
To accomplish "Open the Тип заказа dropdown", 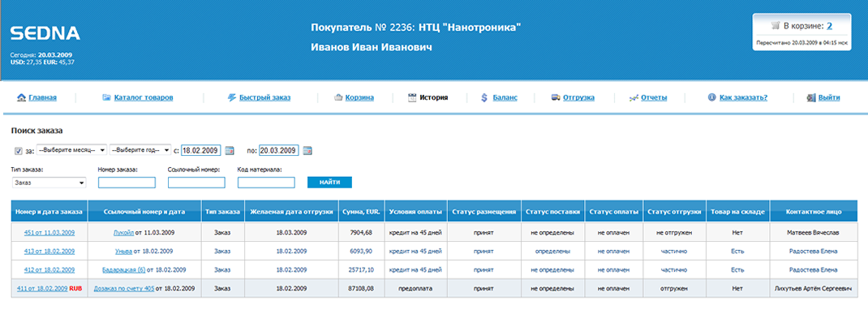I will (x=49, y=183).
